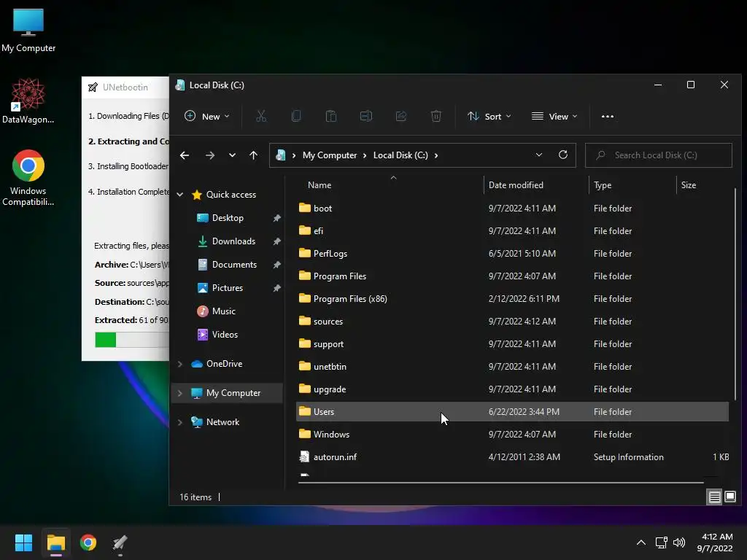This screenshot has height=560, width=747.
Task: Click the Cut scissors icon in toolbar
Action: tap(261, 116)
